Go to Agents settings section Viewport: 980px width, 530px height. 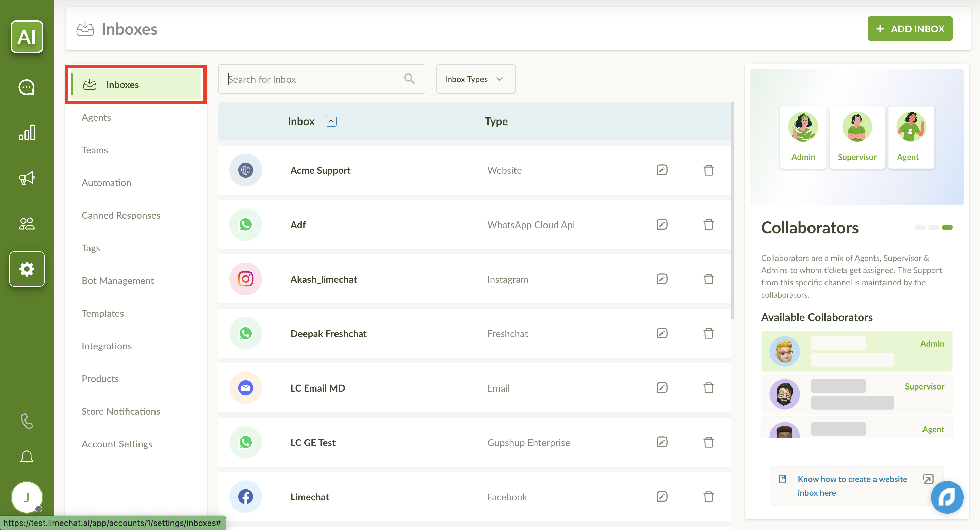coord(96,117)
